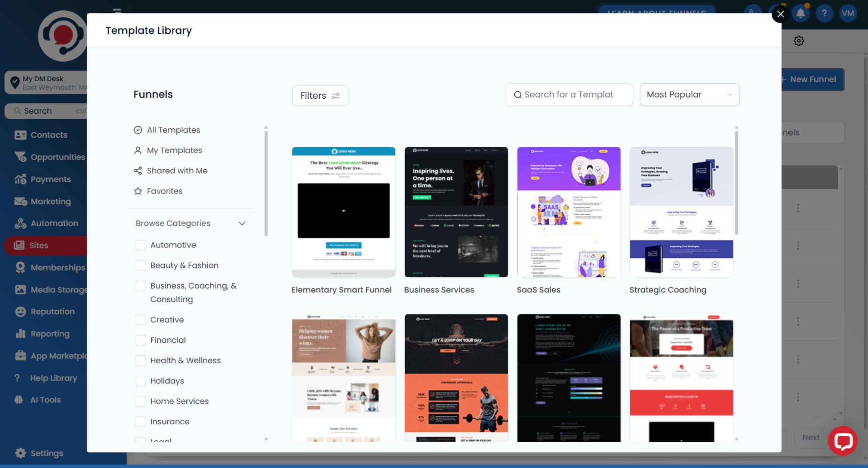Click the Marketing envelope icon
The width and height of the screenshot is (868, 468).
20,201
